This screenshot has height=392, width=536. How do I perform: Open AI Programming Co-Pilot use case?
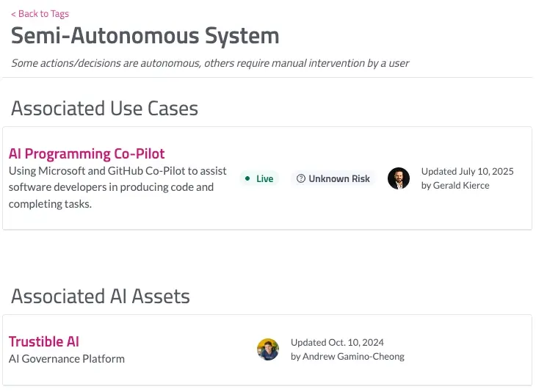87,154
